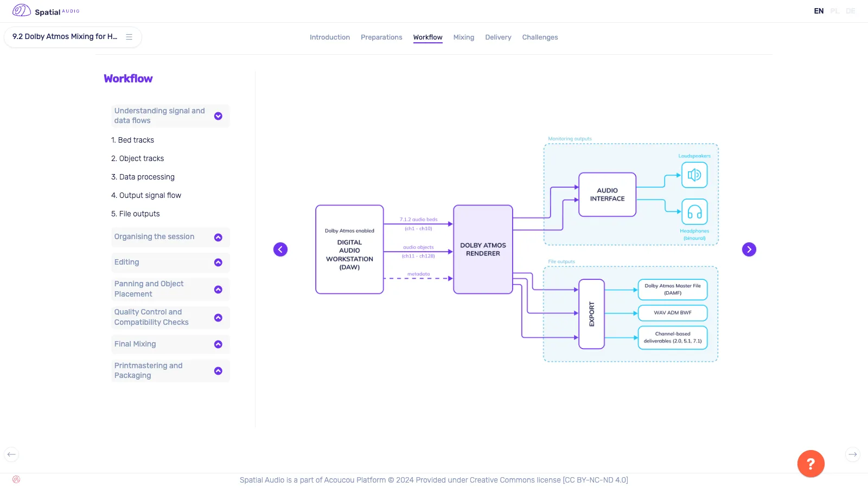Open the Delivery tab
The image size is (868, 488).
tap(498, 37)
